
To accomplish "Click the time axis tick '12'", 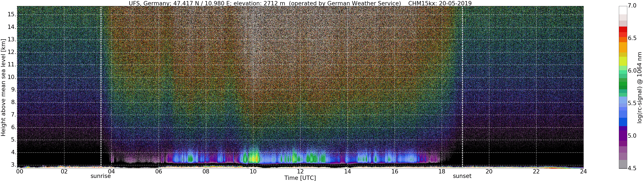I will pos(300,172).
